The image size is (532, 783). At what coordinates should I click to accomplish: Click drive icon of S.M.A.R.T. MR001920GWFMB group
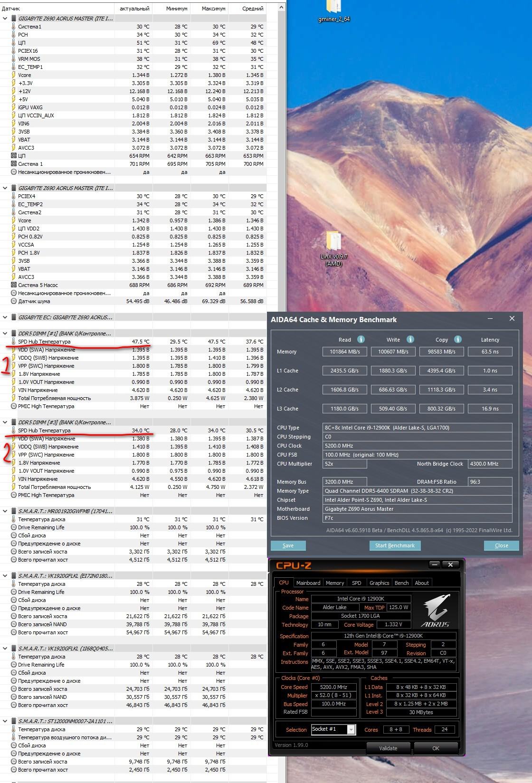coord(13,511)
